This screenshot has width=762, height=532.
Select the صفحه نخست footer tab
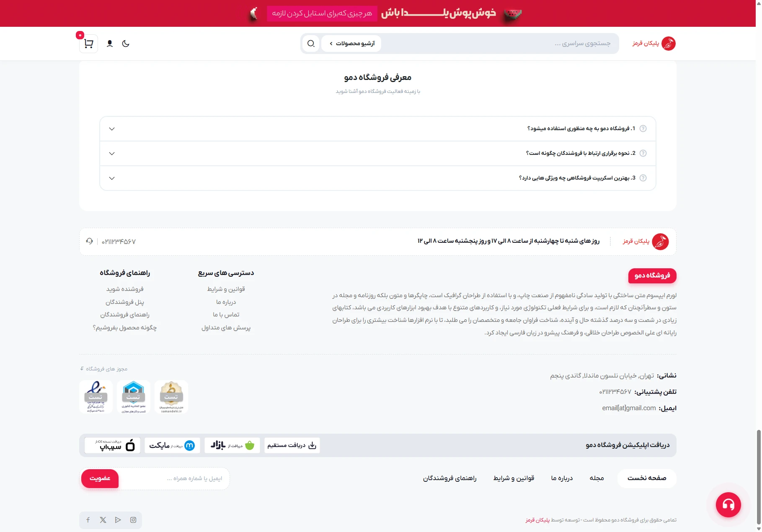point(647,478)
